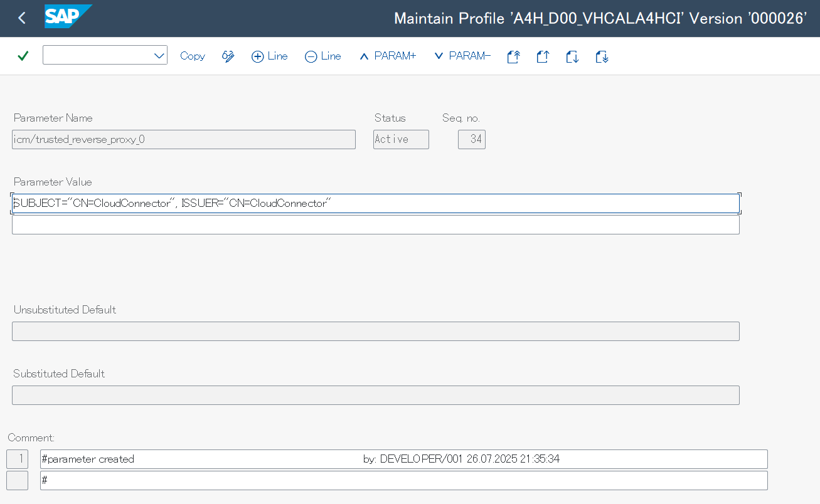Click the 'Parameter Value' label
Screen dimensions: 820x504
53,182
